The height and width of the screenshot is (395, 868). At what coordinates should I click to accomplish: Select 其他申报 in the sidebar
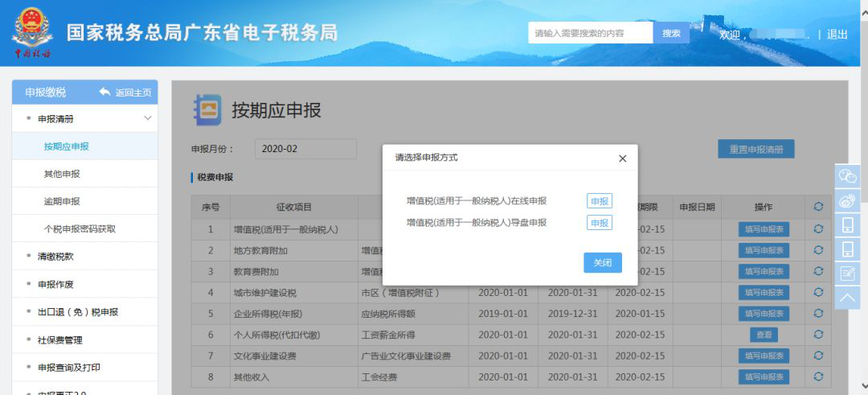(84, 174)
